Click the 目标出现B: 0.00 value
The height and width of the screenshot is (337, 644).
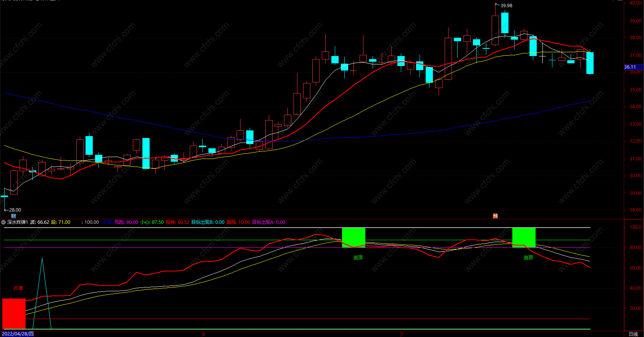point(208,222)
